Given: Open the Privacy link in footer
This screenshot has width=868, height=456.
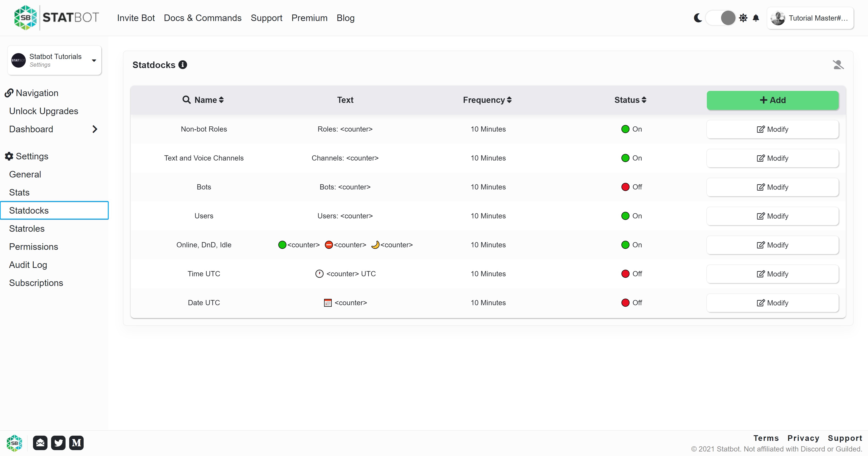Looking at the screenshot, I should tap(803, 438).
